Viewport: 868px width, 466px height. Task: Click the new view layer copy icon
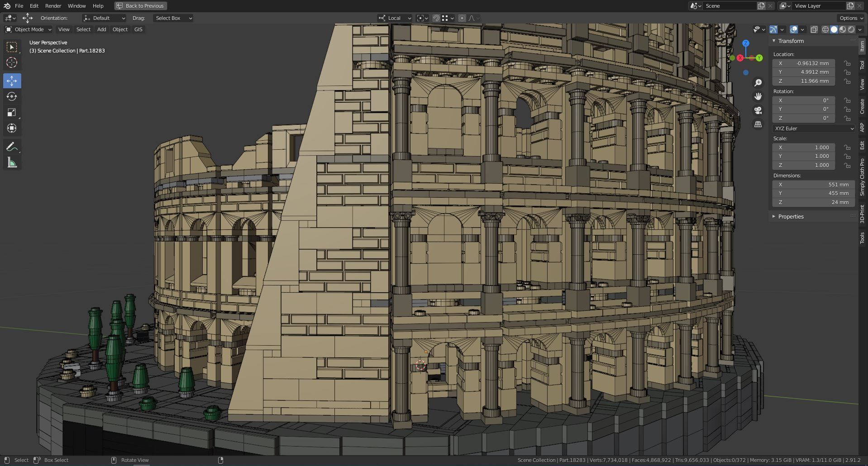[850, 6]
